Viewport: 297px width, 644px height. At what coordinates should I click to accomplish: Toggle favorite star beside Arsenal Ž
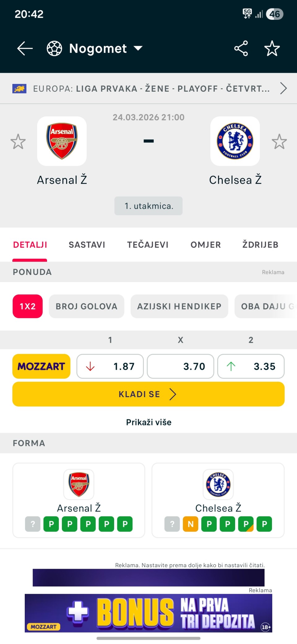point(18,142)
